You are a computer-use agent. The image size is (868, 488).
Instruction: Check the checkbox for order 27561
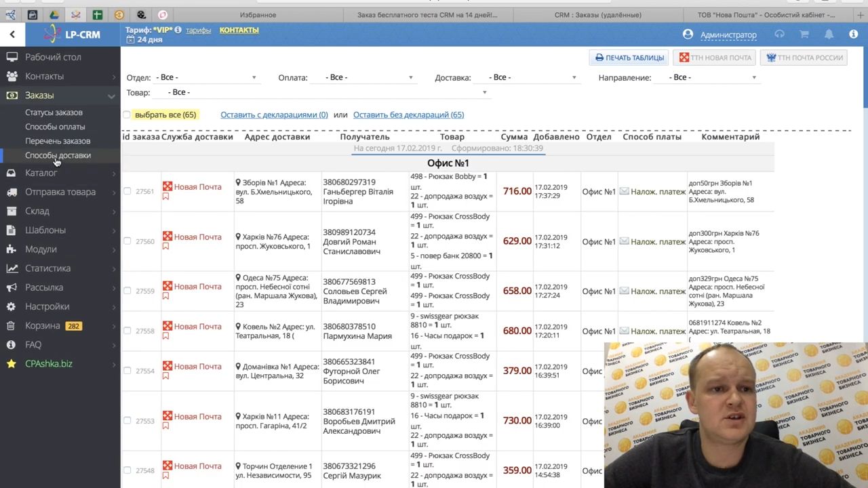pos(127,192)
